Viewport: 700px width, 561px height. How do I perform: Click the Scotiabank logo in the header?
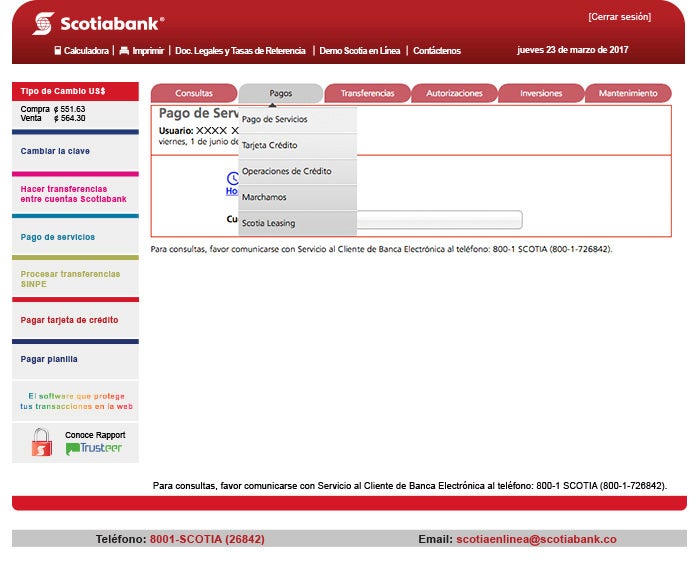tap(98, 23)
